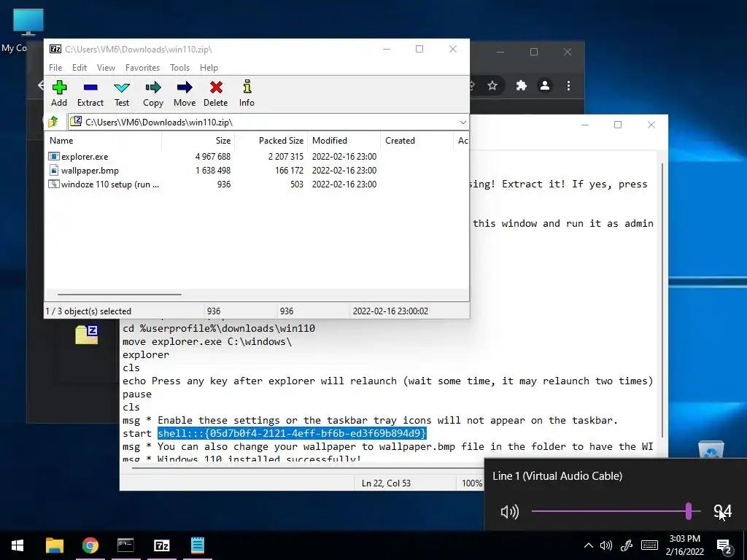
Task: Click the pen workspace tray icon
Action: 627,545
